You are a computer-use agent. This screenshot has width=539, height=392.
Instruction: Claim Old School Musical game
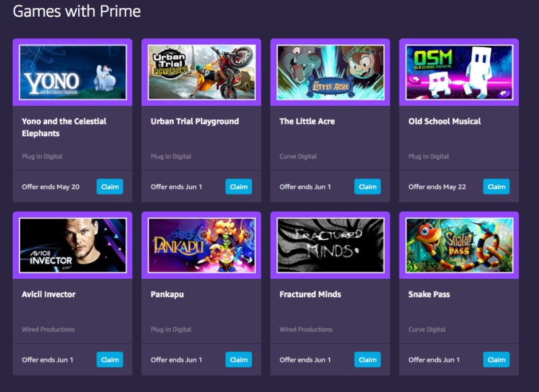point(497,187)
